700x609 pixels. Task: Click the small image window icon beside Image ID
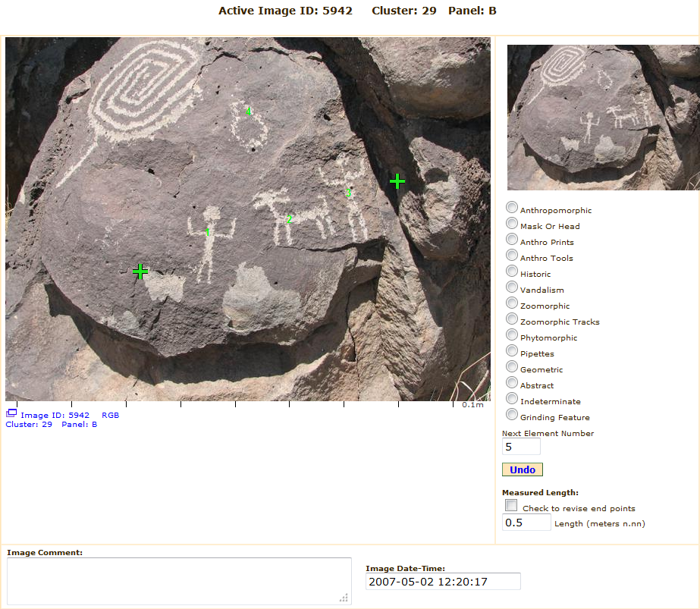click(x=11, y=413)
